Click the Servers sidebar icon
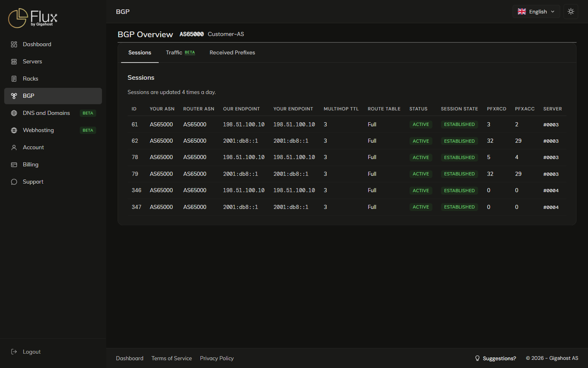 [14, 61]
